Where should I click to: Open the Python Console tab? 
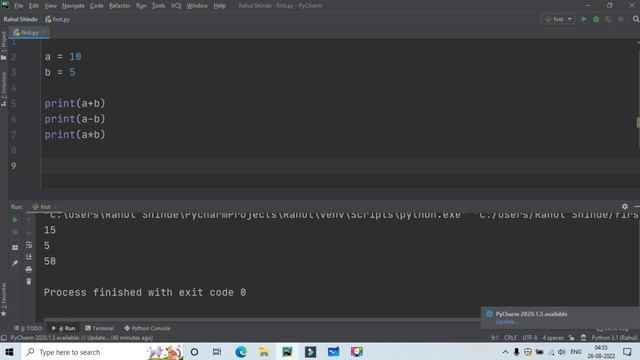click(x=147, y=328)
